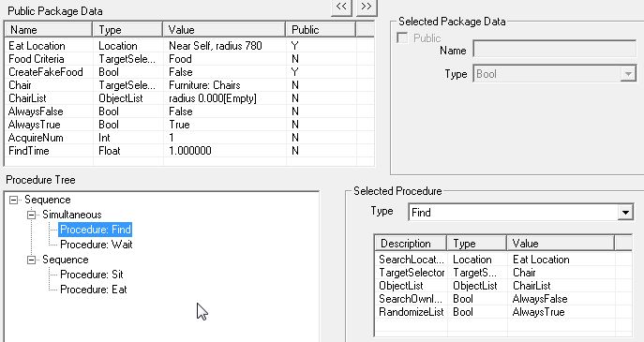Image resolution: width=644 pixels, height=342 pixels.
Task: Collapse the nested Sequence node
Action: 32,260
